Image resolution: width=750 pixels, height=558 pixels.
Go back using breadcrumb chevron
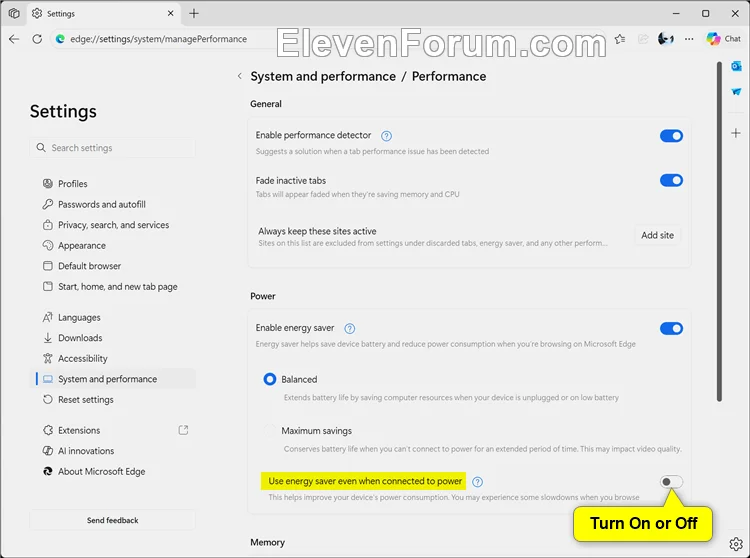coord(240,76)
